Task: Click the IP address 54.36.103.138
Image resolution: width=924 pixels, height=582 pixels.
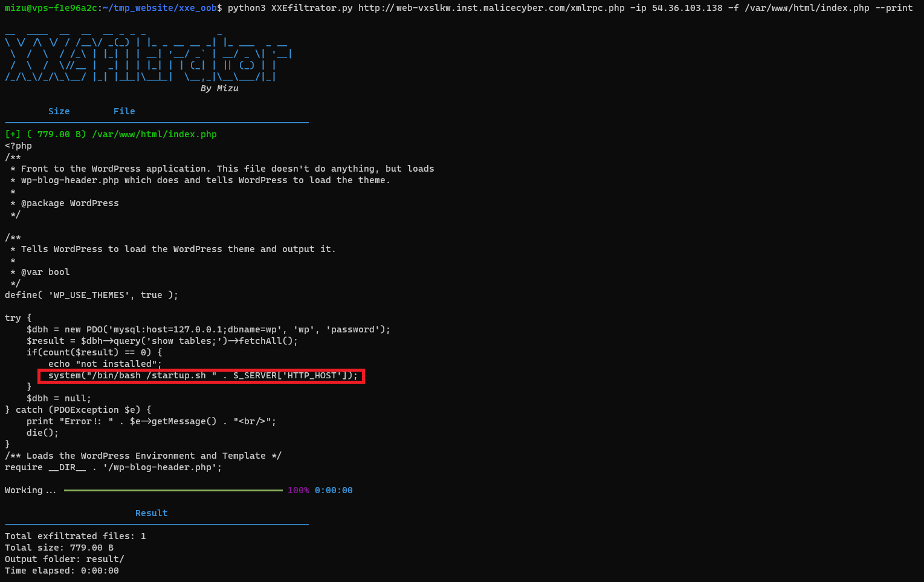Action: pyautogui.click(x=687, y=8)
